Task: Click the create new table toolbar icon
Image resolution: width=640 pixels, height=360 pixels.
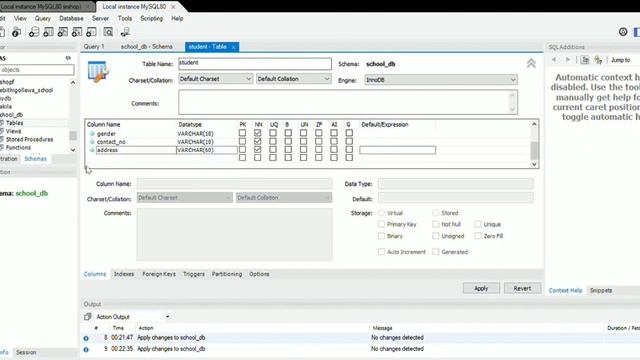Action: (49, 32)
